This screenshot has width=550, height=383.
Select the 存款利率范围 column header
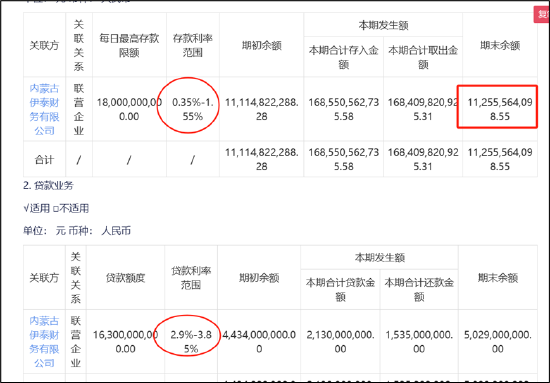click(x=193, y=45)
